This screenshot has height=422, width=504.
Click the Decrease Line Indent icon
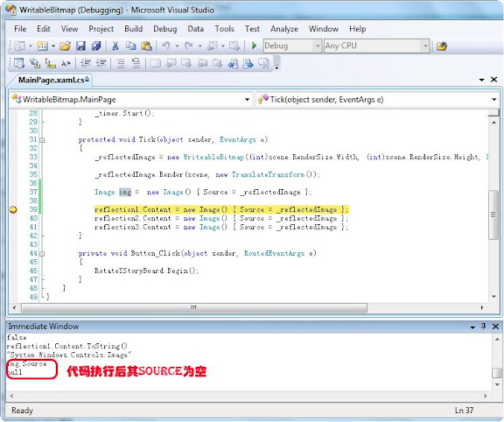point(86,63)
